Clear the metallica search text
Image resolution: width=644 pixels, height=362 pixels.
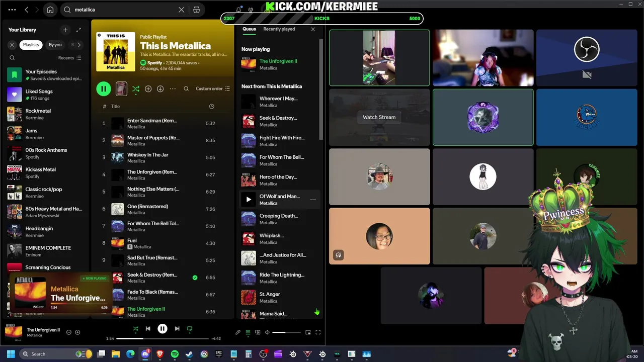point(182,10)
